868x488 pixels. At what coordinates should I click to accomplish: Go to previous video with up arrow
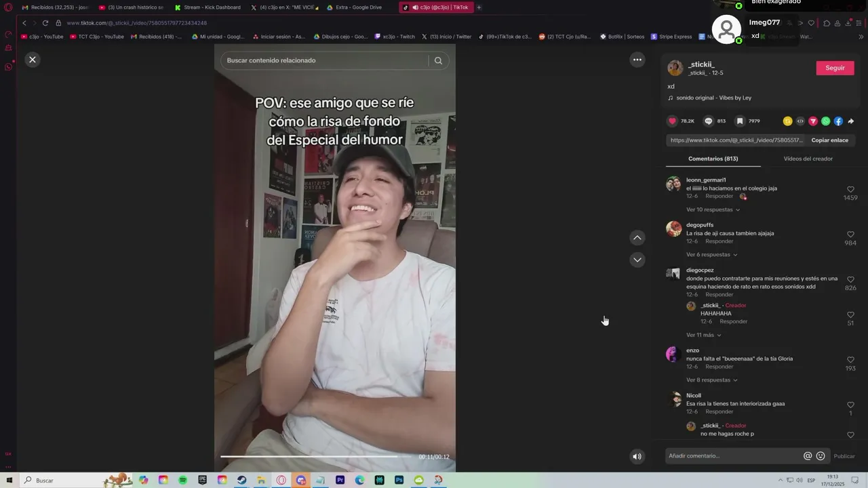point(637,238)
